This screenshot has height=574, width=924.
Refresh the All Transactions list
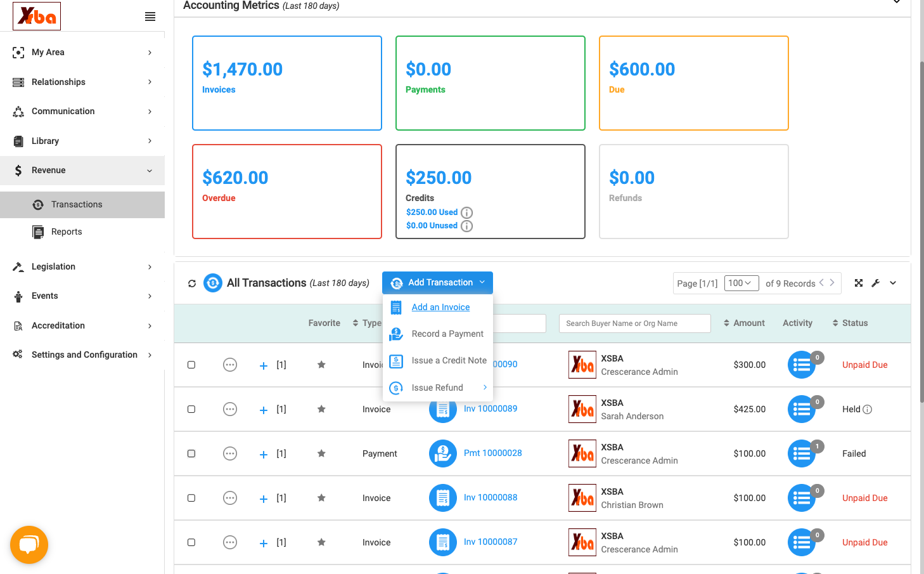coord(192,284)
